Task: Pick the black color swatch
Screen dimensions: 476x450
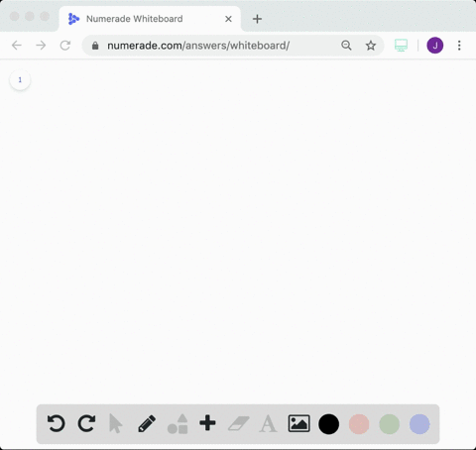Action: point(328,424)
